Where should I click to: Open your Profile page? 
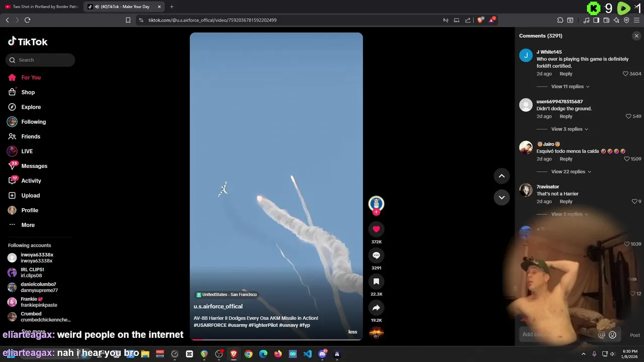click(x=23, y=210)
